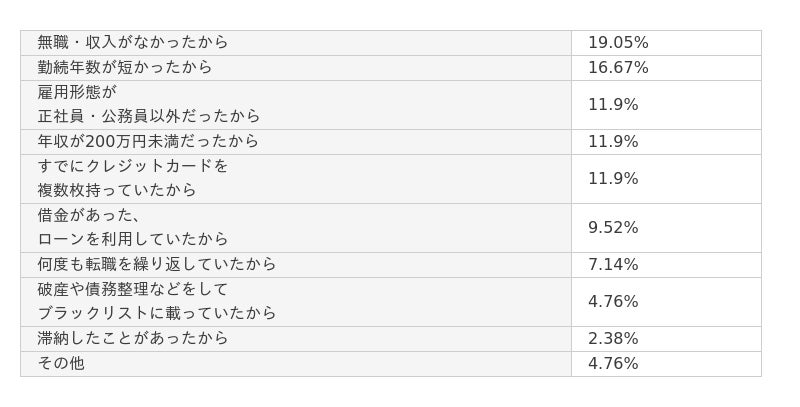Select the 9.52% percentage cell
Screen dimensions: 800x407
[613, 228]
